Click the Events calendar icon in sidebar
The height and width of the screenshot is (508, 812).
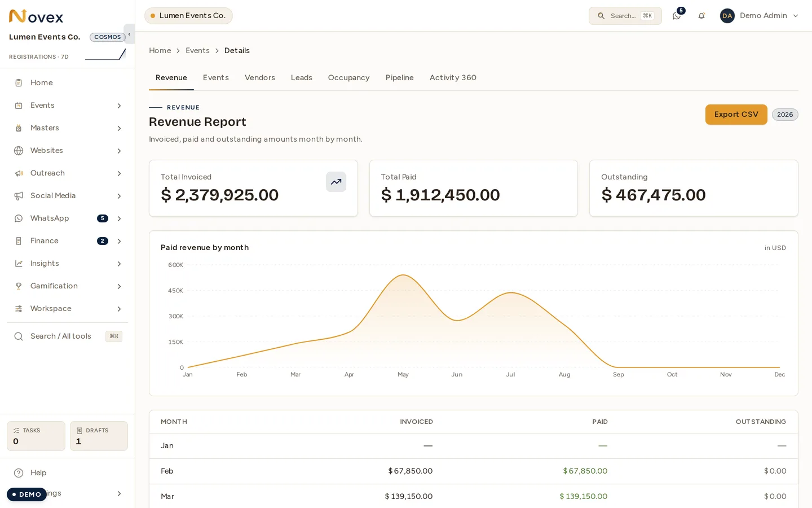19,106
